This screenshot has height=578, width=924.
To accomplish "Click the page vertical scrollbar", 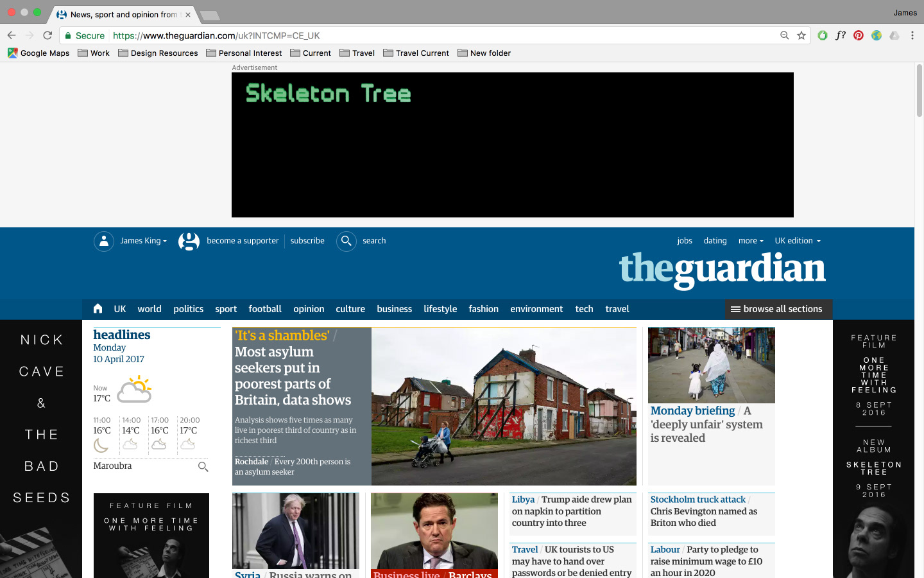I will 919,91.
